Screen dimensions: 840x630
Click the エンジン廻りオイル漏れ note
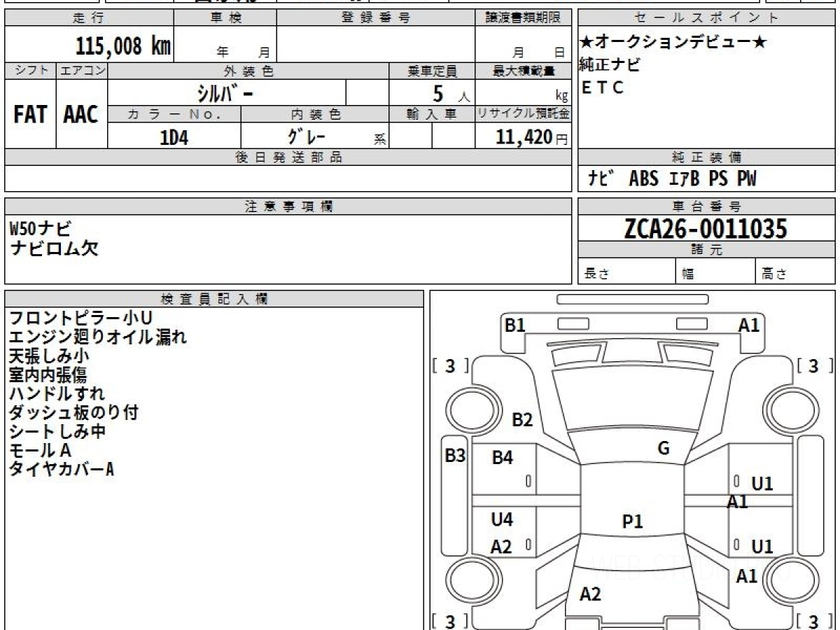click(98, 337)
